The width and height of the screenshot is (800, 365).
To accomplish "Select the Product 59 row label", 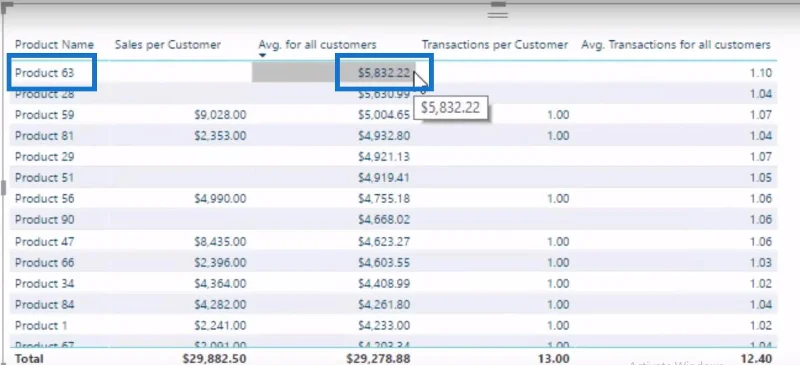I will [x=44, y=115].
